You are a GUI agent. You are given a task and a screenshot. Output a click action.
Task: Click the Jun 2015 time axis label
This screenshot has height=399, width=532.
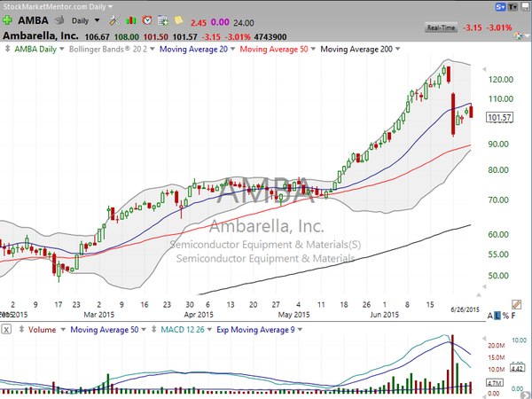(x=384, y=315)
